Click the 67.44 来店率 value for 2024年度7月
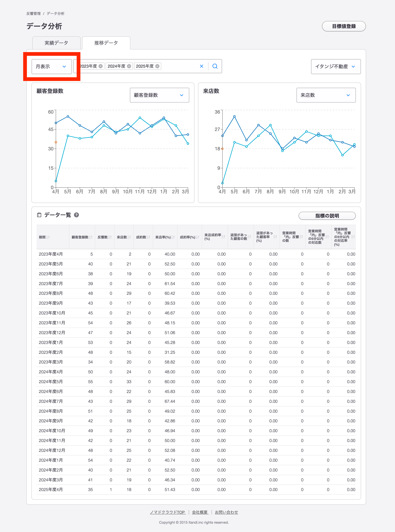This screenshot has height=532, width=395. click(170, 401)
